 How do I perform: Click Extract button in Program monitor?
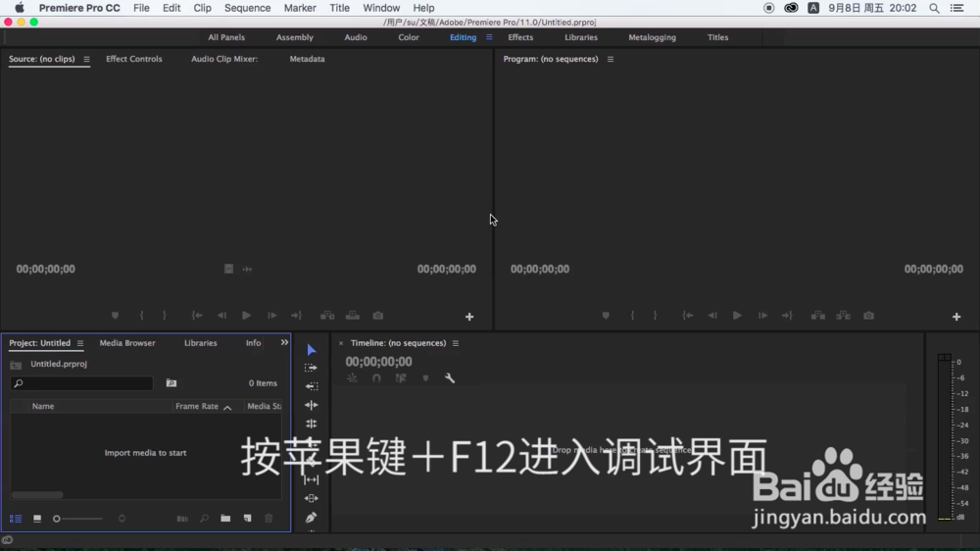843,316
